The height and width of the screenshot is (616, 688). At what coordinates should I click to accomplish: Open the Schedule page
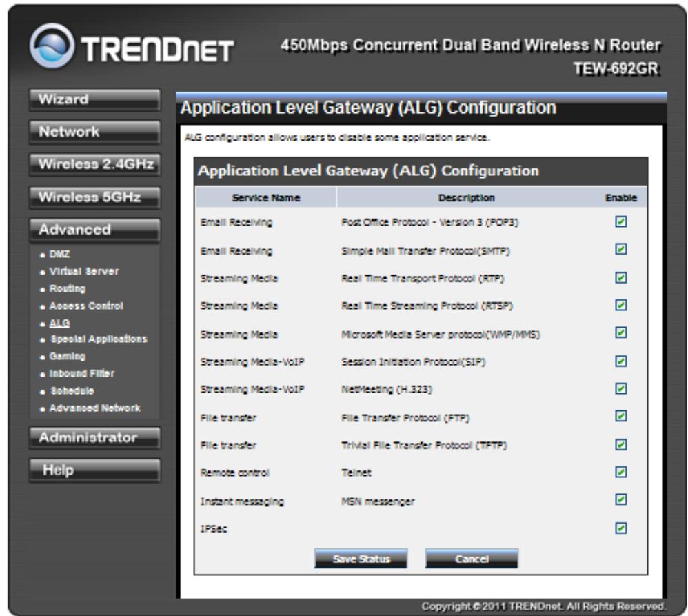click(x=72, y=390)
